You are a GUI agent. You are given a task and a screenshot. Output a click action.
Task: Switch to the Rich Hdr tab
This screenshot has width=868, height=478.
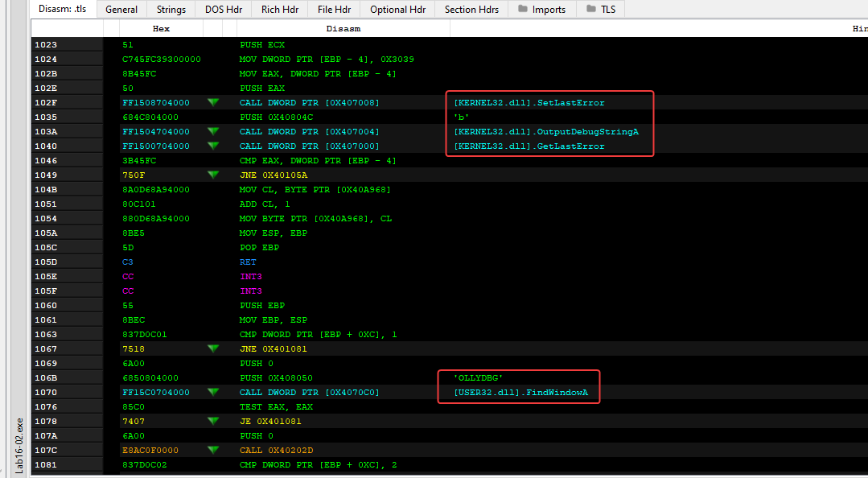pyautogui.click(x=280, y=10)
